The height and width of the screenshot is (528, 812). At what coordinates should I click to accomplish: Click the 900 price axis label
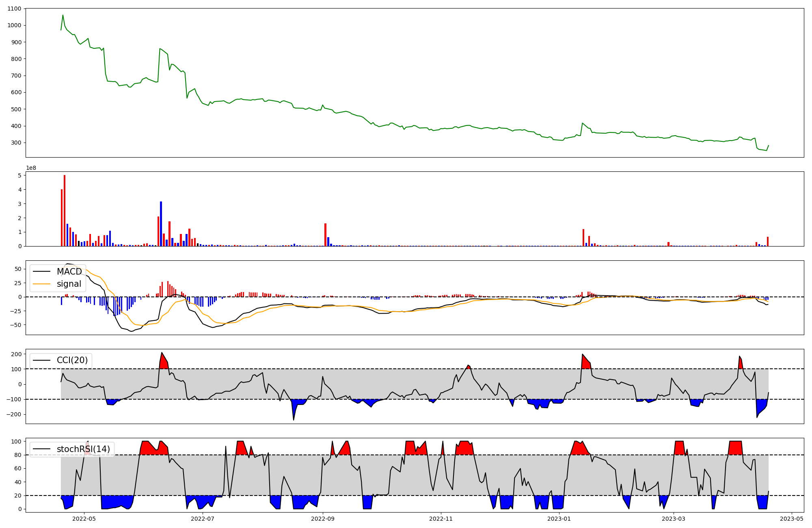[x=17, y=42]
